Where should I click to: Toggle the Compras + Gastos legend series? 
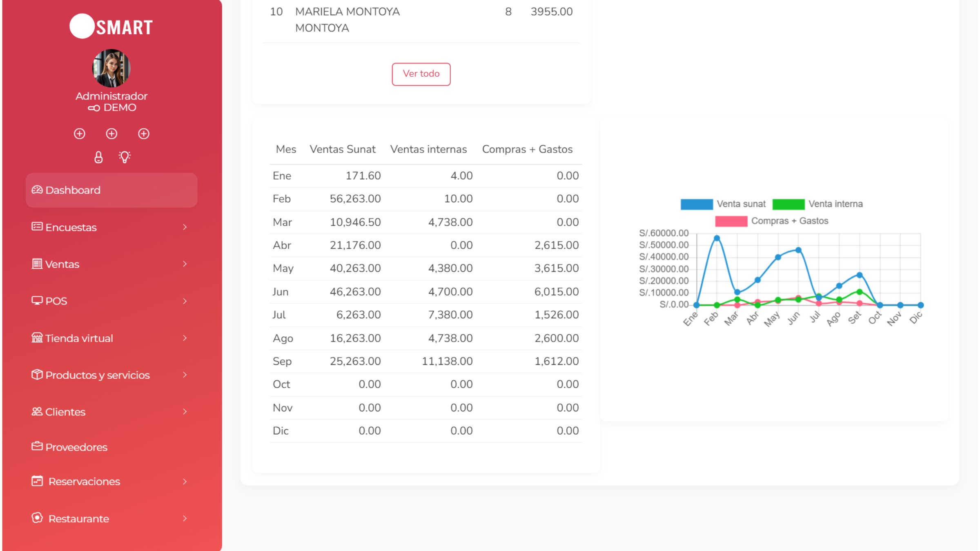(x=772, y=221)
